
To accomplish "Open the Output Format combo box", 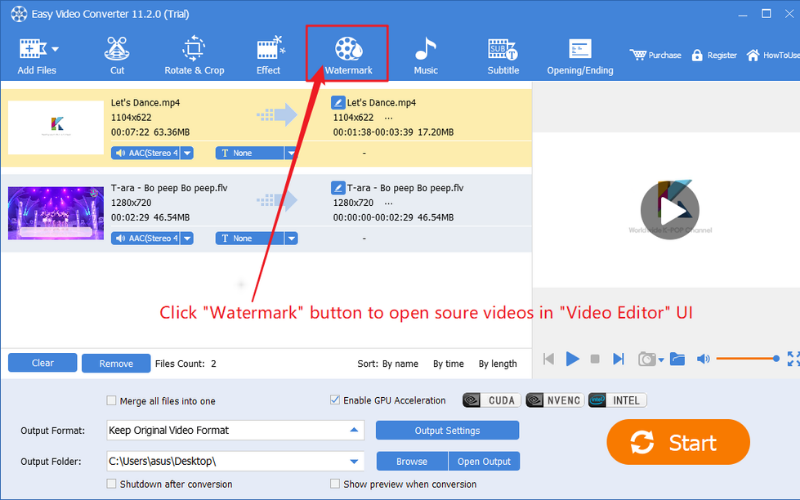I will pos(235,430).
